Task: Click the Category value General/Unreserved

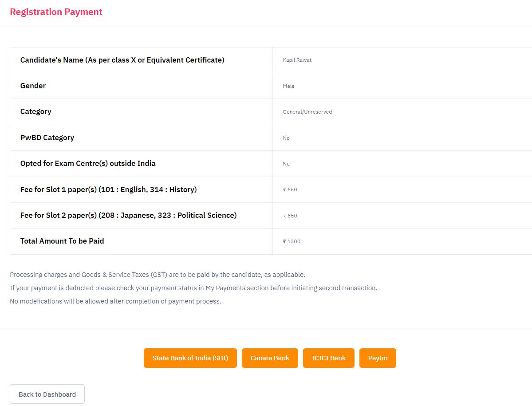Action: 307,112
